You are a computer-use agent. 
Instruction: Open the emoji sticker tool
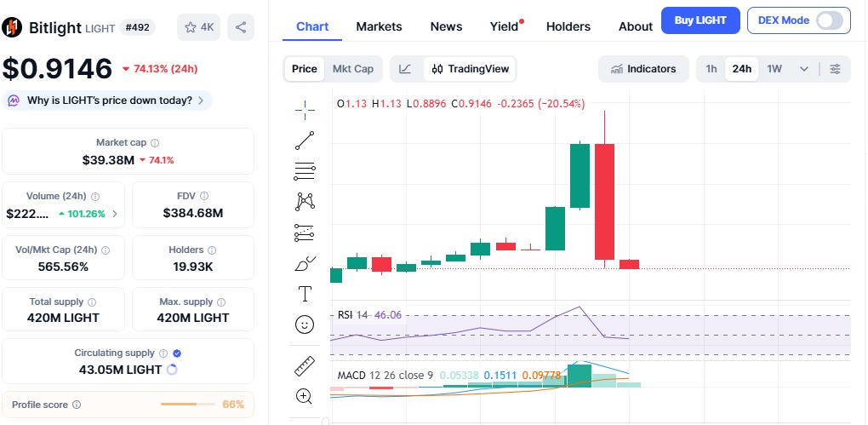coord(305,324)
